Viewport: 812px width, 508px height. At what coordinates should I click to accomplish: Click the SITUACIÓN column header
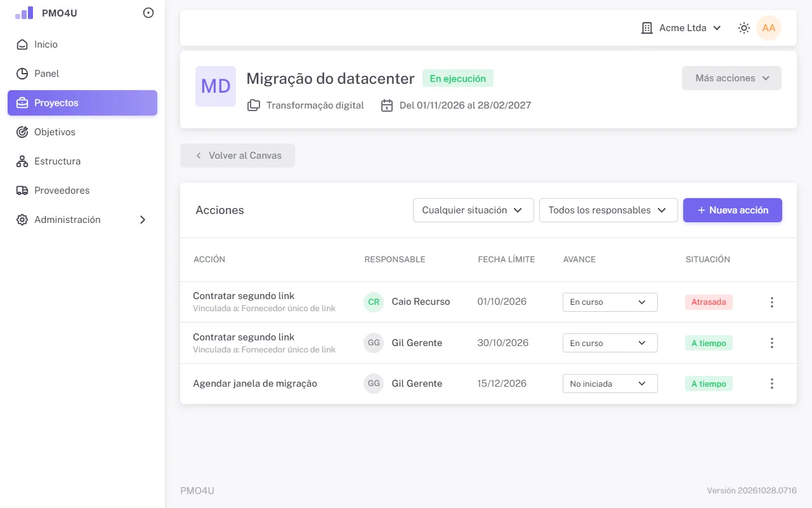(708, 260)
